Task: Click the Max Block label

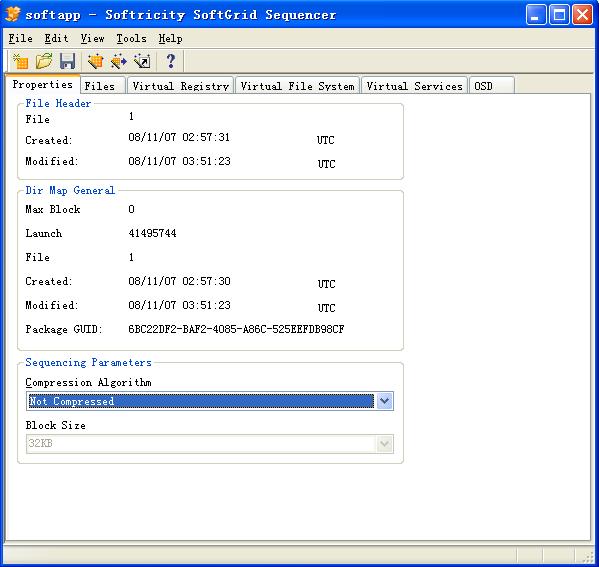Action: [53, 209]
